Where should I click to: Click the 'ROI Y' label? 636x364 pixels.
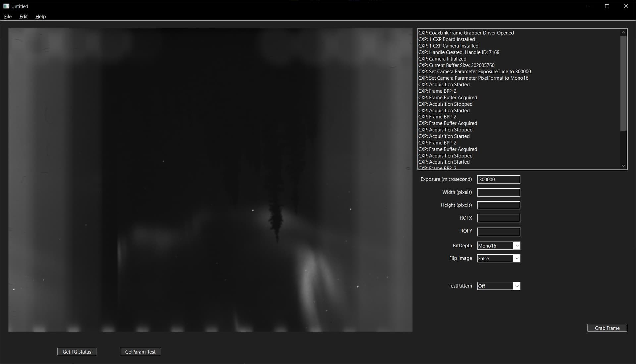coord(466,231)
